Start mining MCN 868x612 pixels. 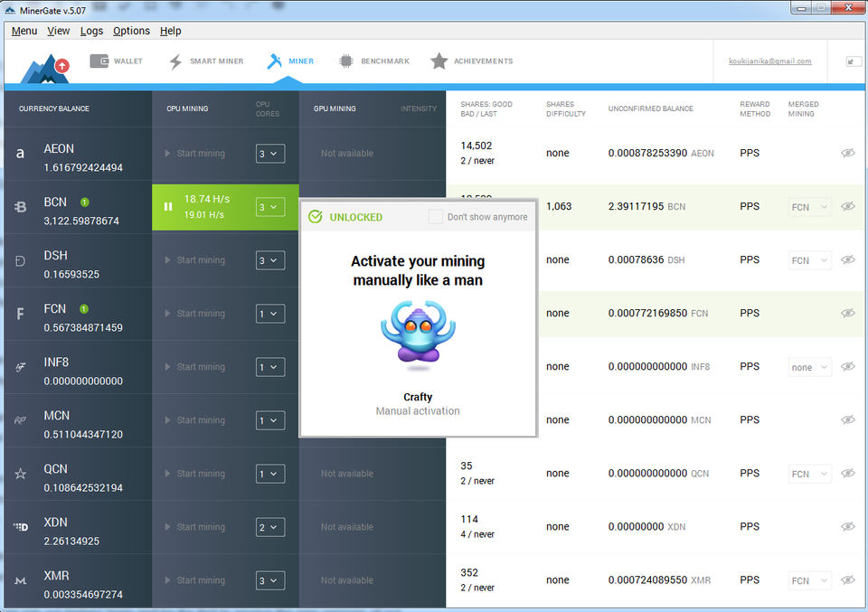point(195,420)
